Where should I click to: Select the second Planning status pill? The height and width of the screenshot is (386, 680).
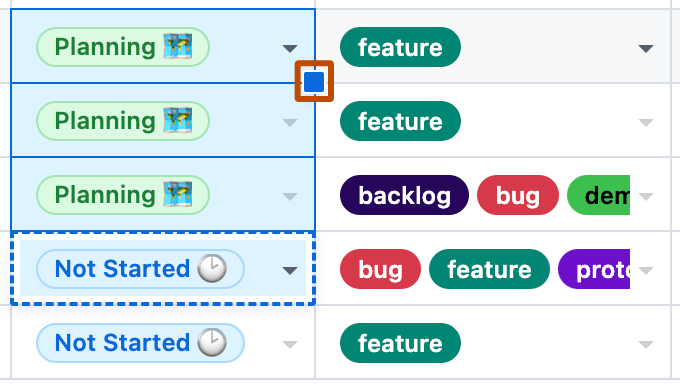click(x=123, y=121)
